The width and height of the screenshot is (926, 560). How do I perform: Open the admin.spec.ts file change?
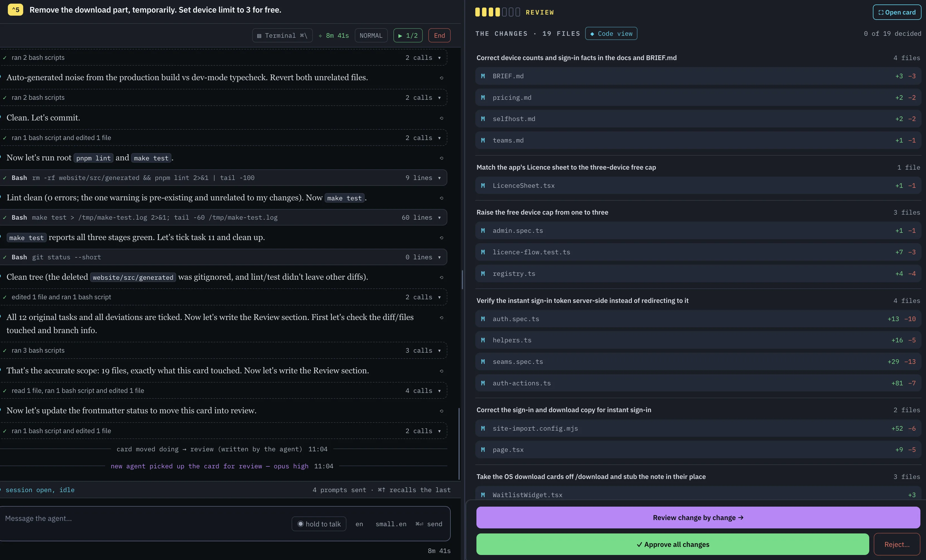pos(698,231)
